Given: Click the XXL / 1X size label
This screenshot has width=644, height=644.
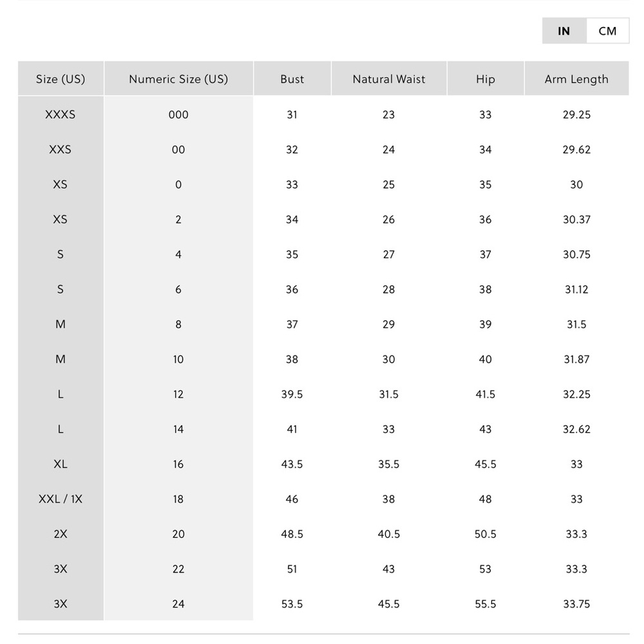Looking at the screenshot, I should coord(61,499).
